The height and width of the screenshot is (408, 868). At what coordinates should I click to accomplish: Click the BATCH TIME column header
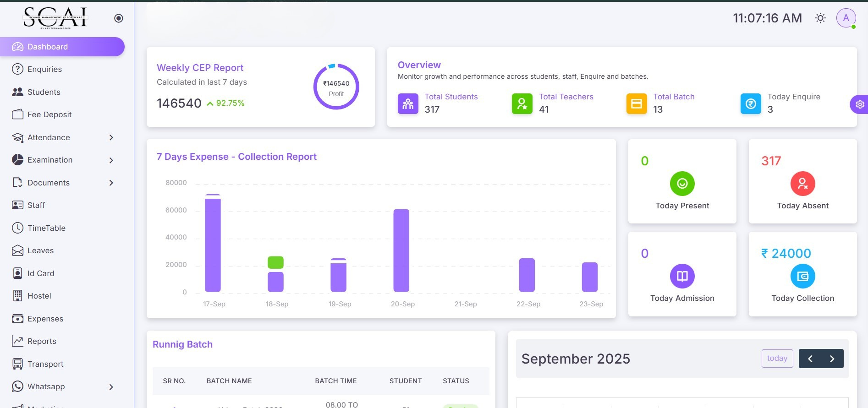point(336,381)
